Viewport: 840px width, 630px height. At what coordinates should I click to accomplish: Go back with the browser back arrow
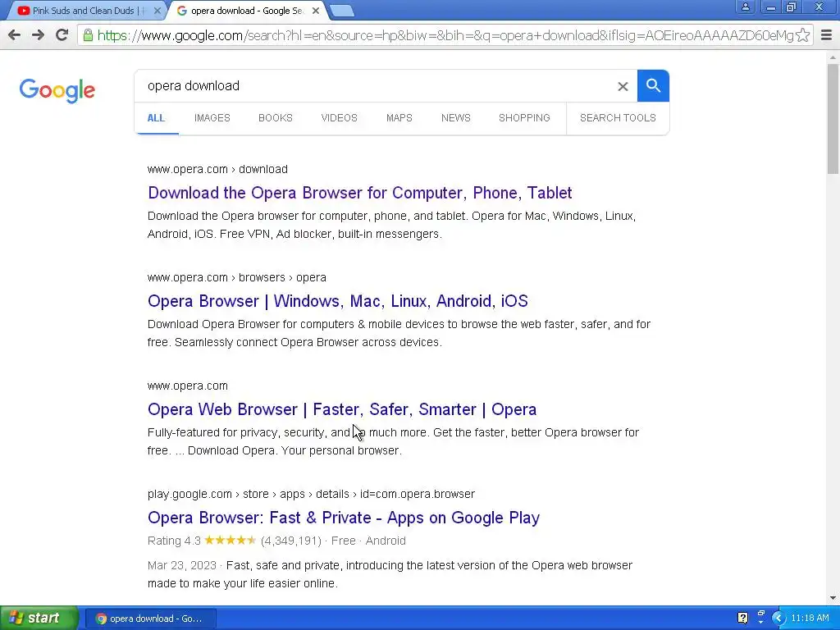click(x=15, y=35)
